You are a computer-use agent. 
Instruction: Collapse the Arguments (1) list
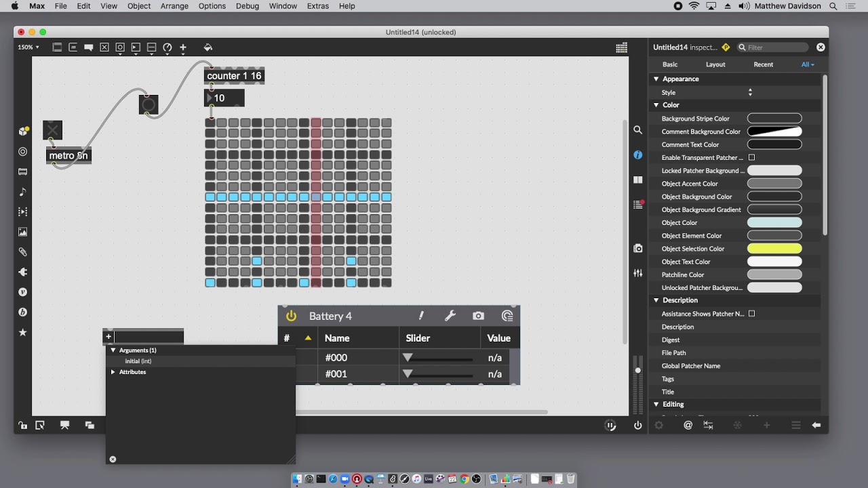click(113, 350)
